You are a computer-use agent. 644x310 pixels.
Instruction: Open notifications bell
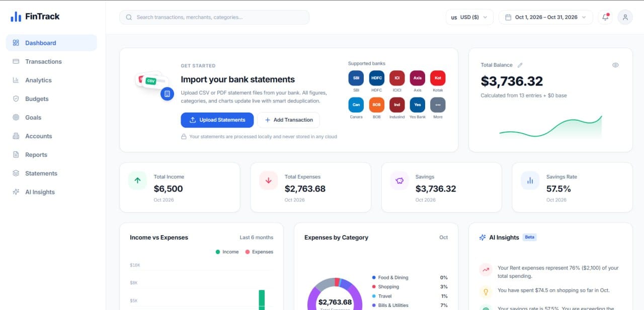pos(605,17)
